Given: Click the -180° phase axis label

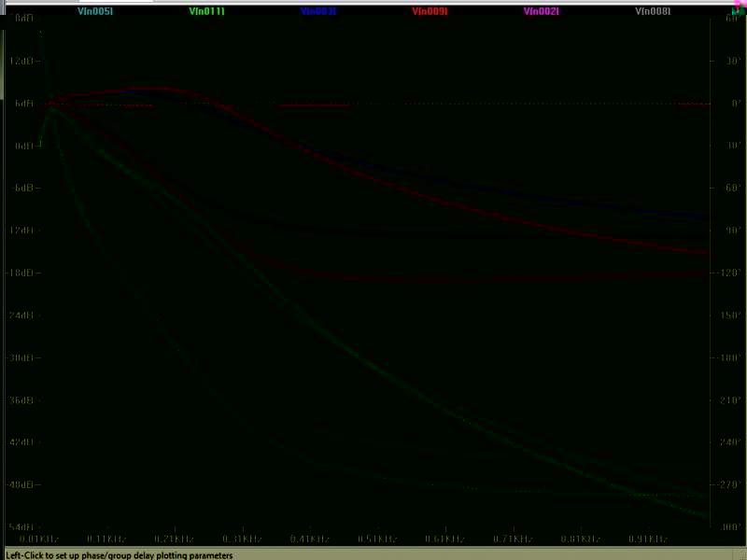Looking at the screenshot, I should (730, 357).
